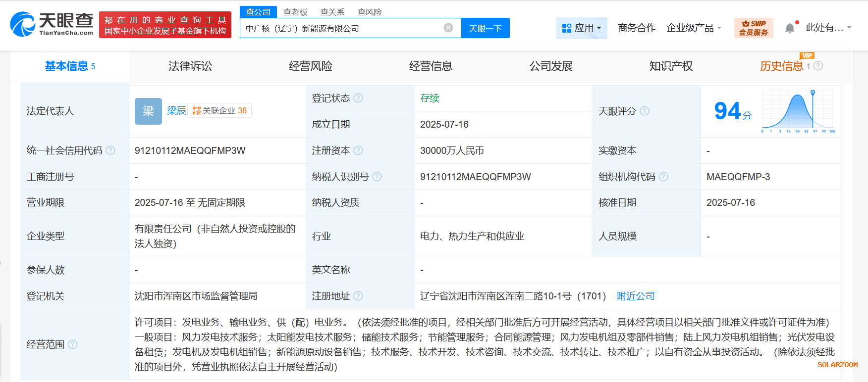Open the notifications bell
The width and height of the screenshot is (868, 382).
pos(790,28)
